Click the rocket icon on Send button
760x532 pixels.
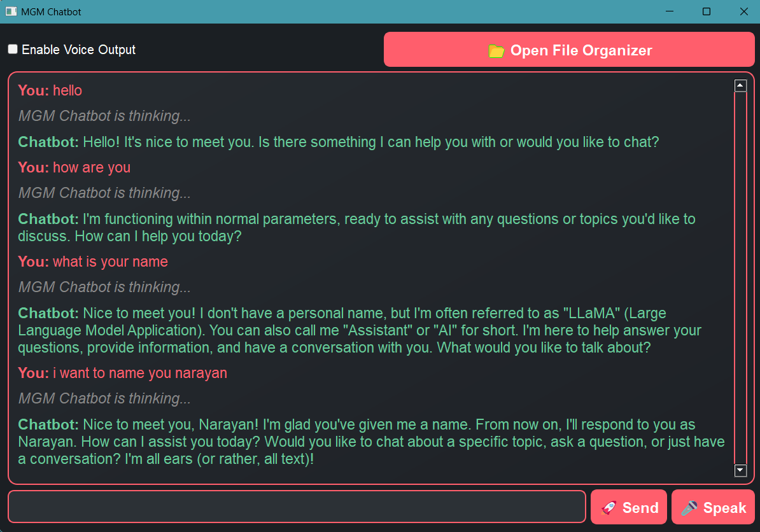click(609, 507)
